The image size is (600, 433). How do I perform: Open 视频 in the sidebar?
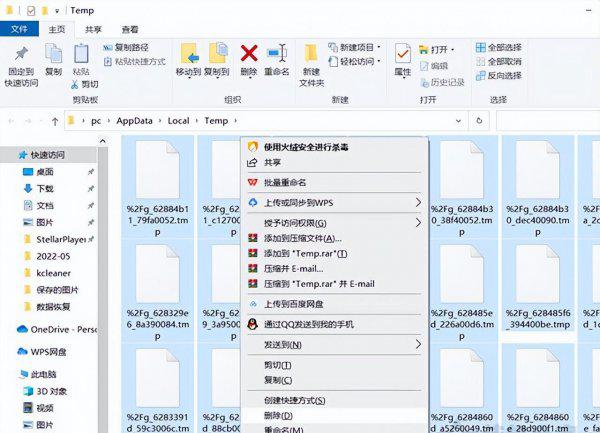tap(45, 408)
